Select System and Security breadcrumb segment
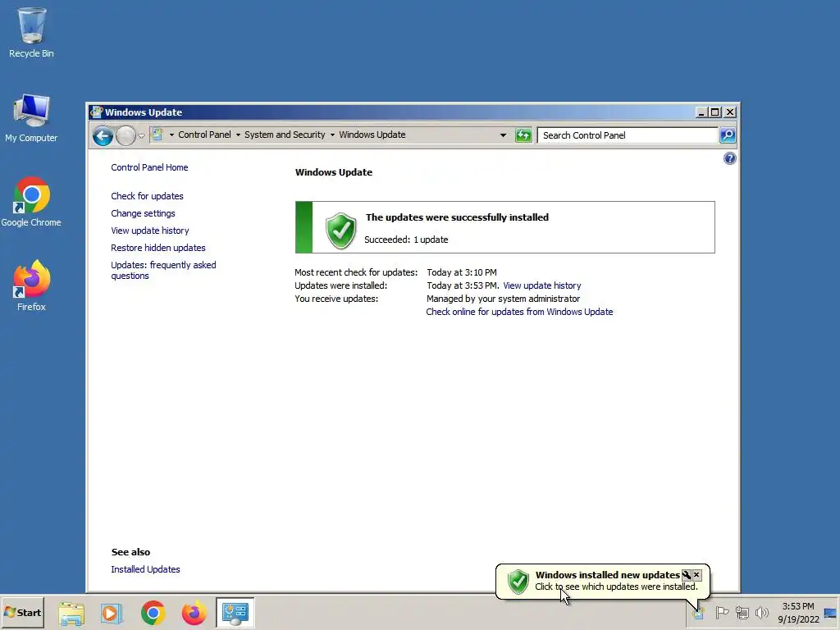The height and width of the screenshot is (630, 840). click(x=285, y=135)
